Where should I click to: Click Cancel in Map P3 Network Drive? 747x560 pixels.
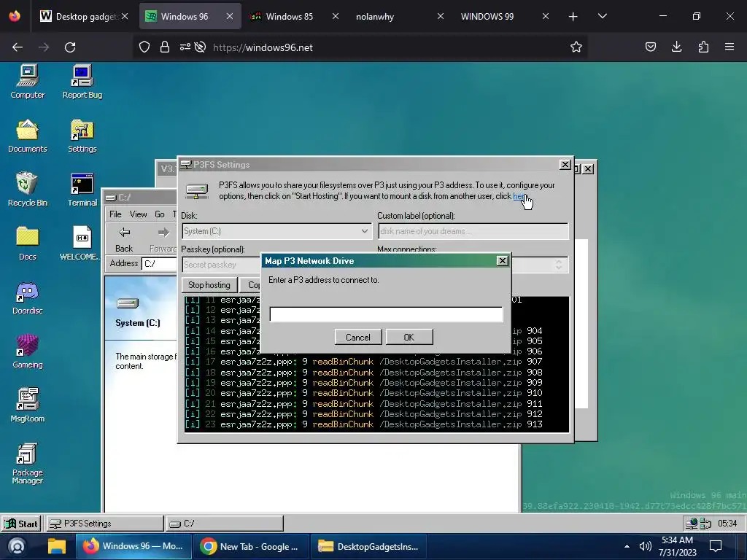pos(358,337)
